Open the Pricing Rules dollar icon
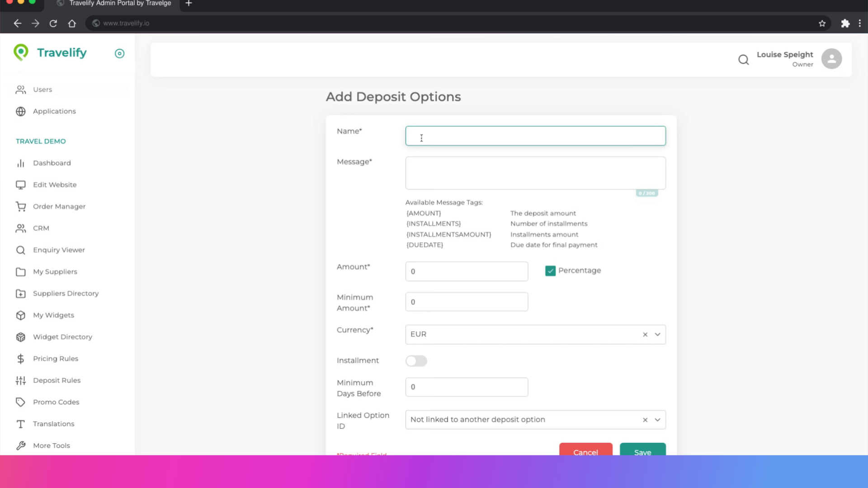868x488 pixels. tap(21, 358)
